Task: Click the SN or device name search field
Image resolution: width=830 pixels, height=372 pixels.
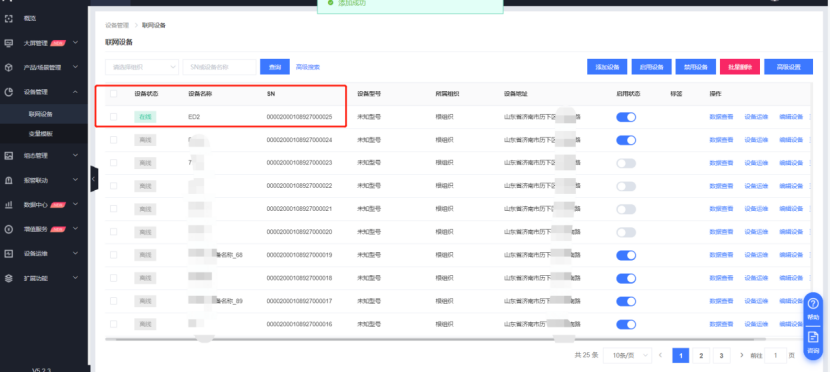Action: pos(220,67)
